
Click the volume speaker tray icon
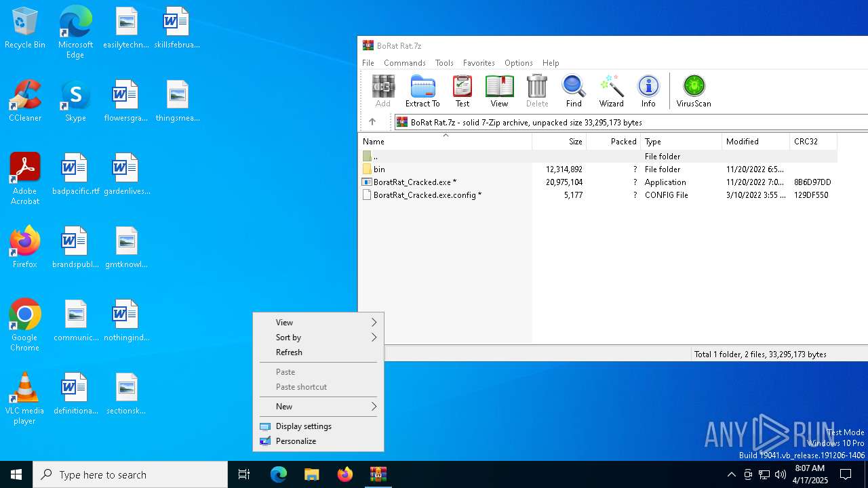pyautogui.click(x=781, y=474)
